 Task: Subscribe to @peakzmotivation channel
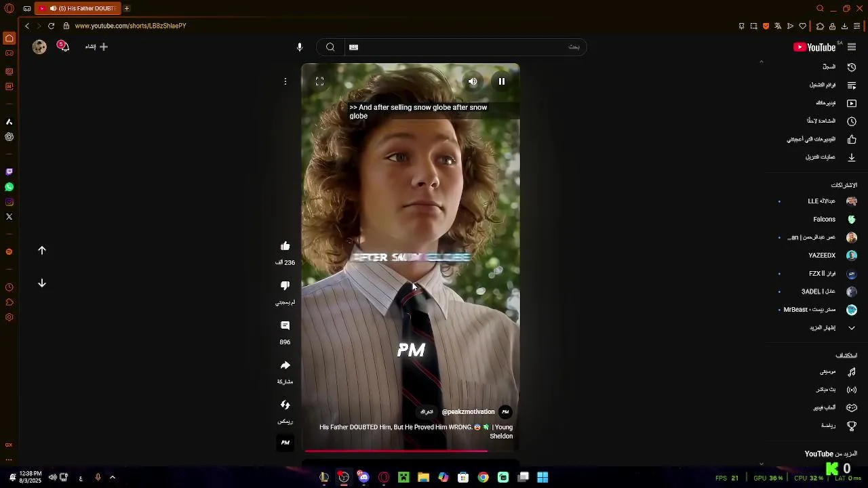(427, 411)
